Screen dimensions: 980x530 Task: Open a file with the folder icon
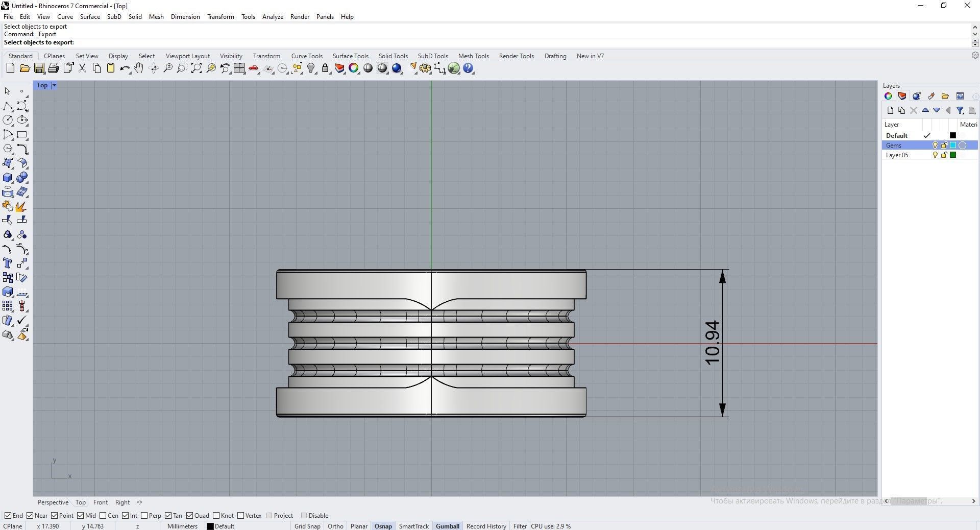click(24, 68)
